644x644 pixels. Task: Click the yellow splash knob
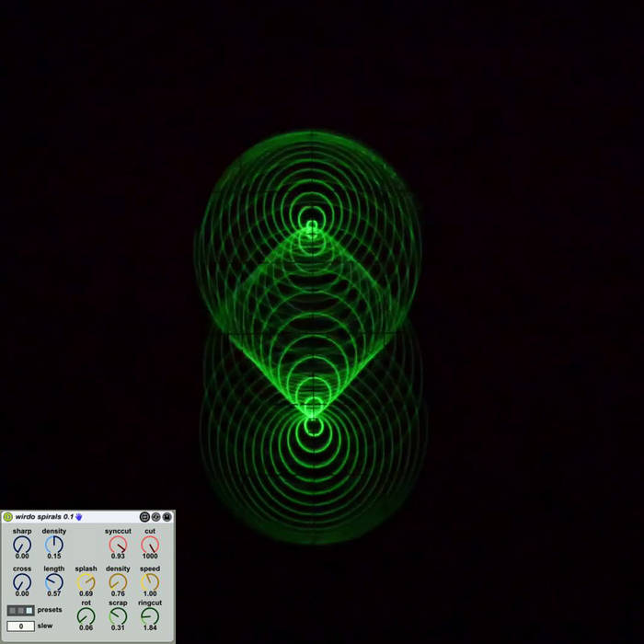click(x=86, y=582)
